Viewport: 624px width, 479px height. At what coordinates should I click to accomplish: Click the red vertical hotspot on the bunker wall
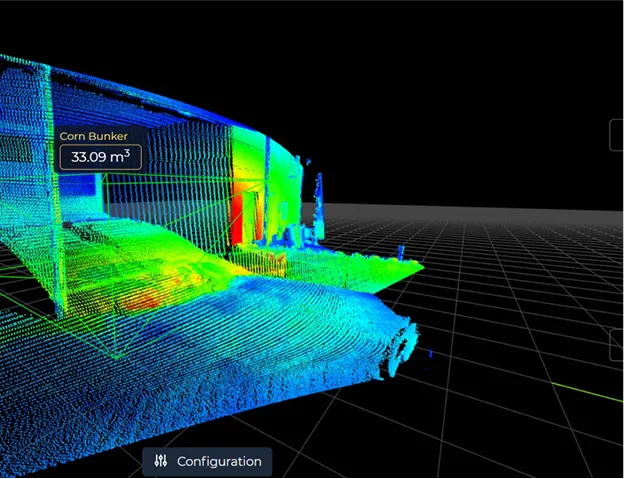(239, 215)
